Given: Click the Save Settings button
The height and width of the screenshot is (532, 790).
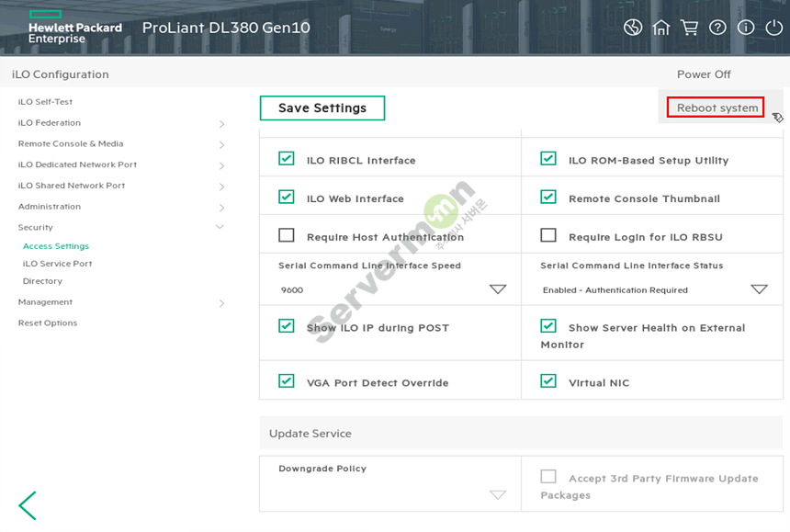Looking at the screenshot, I should click(x=322, y=108).
